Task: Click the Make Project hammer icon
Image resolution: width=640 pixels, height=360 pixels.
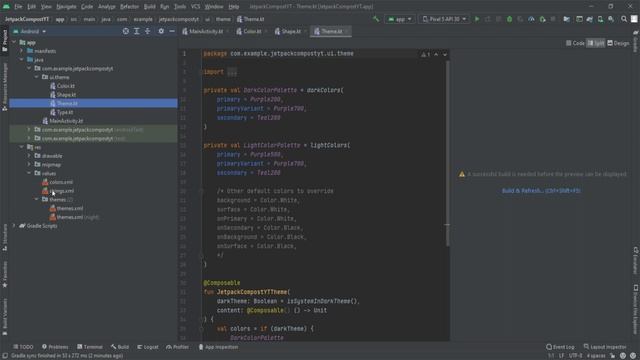Action: (x=376, y=19)
